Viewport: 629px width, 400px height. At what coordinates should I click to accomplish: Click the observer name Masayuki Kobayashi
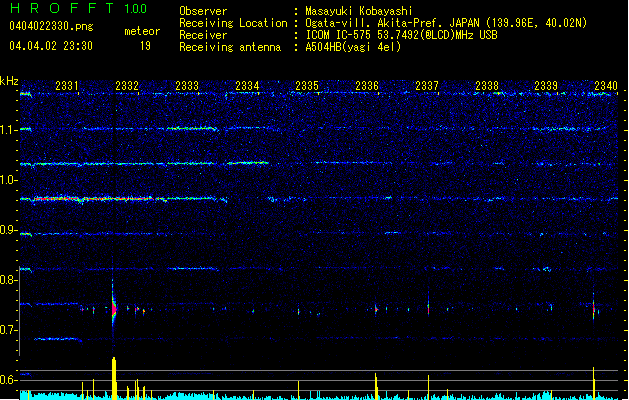[x=359, y=11]
